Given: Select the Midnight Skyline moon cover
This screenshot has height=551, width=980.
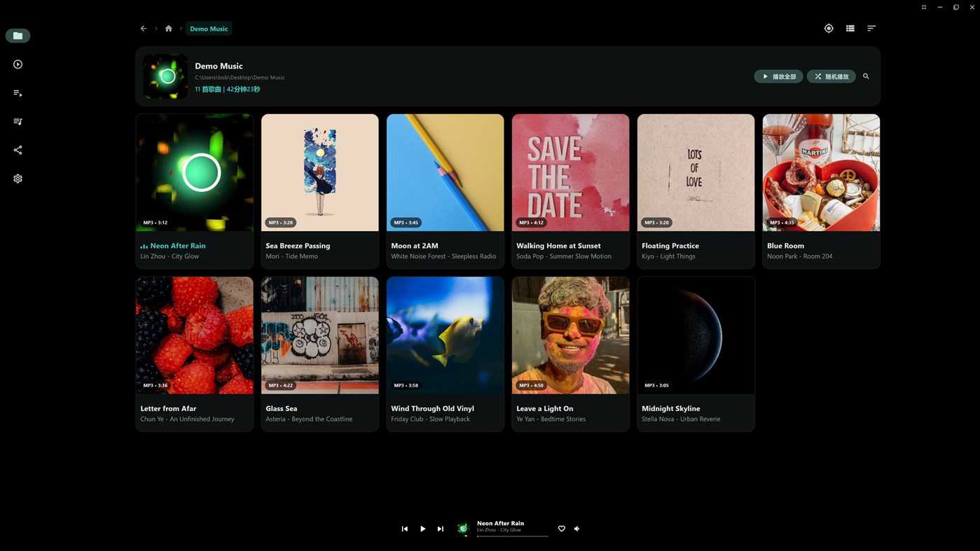Looking at the screenshot, I should [696, 335].
